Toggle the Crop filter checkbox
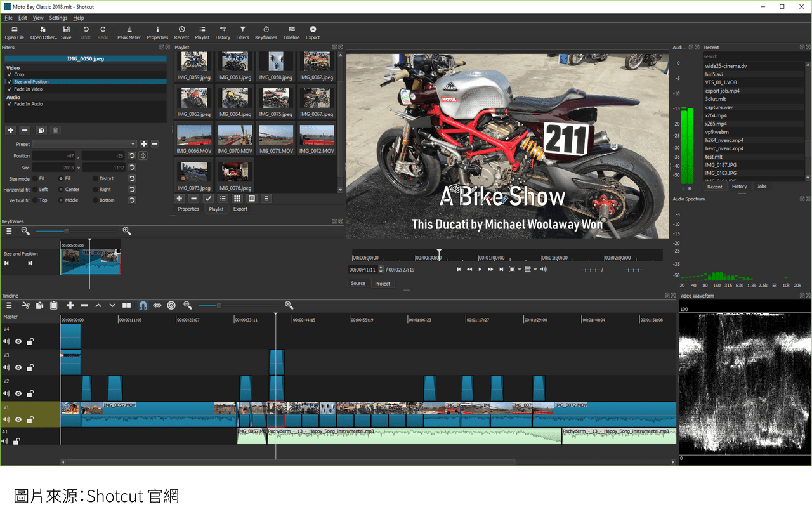The width and height of the screenshot is (812, 519). pos(10,74)
